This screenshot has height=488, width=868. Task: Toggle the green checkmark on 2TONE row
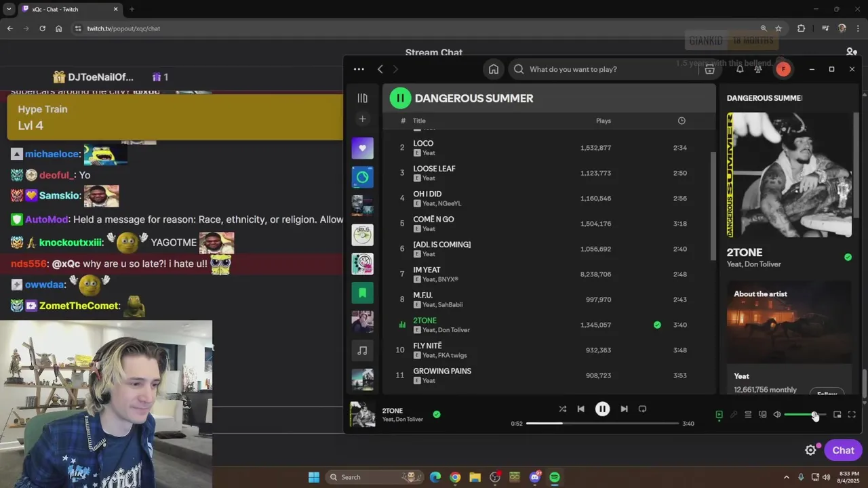[657, 325]
